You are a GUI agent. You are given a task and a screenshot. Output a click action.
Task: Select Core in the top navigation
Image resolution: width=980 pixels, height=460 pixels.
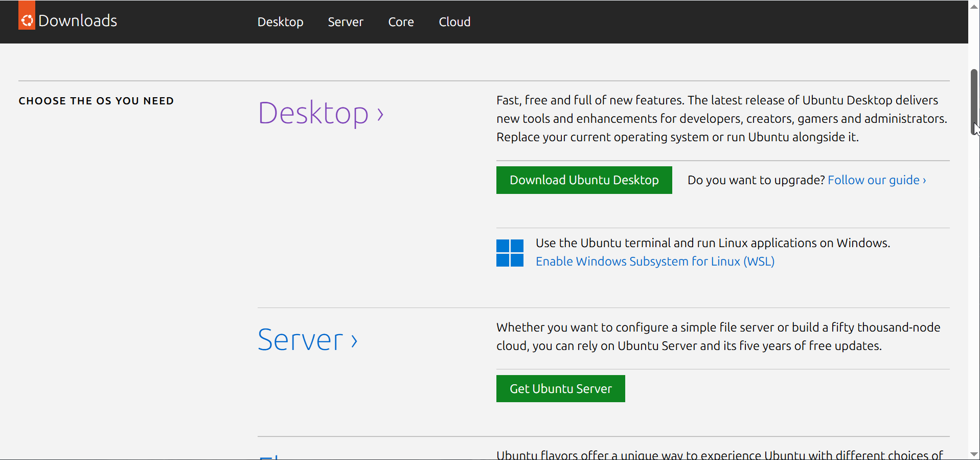401,22
